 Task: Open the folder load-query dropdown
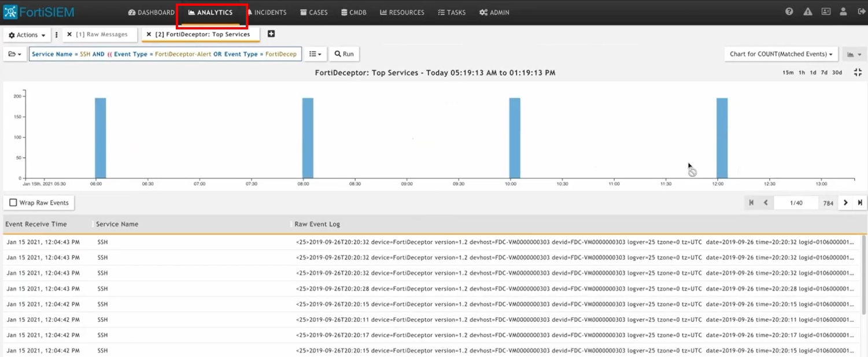pyautogui.click(x=14, y=54)
